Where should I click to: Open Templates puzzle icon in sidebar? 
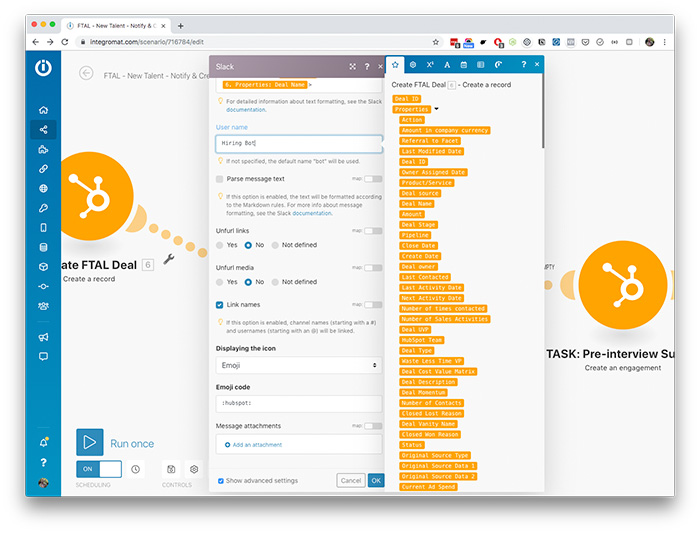point(43,149)
